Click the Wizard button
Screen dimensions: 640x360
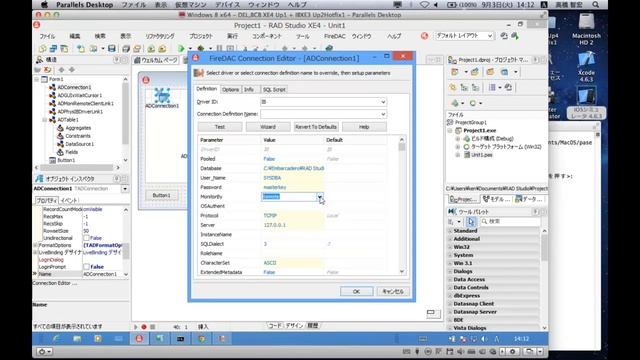(x=268, y=127)
